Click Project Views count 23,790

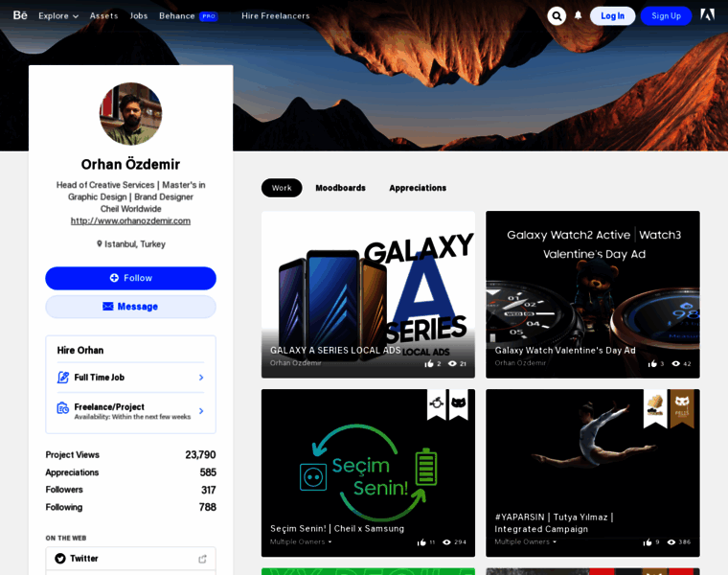coord(200,454)
